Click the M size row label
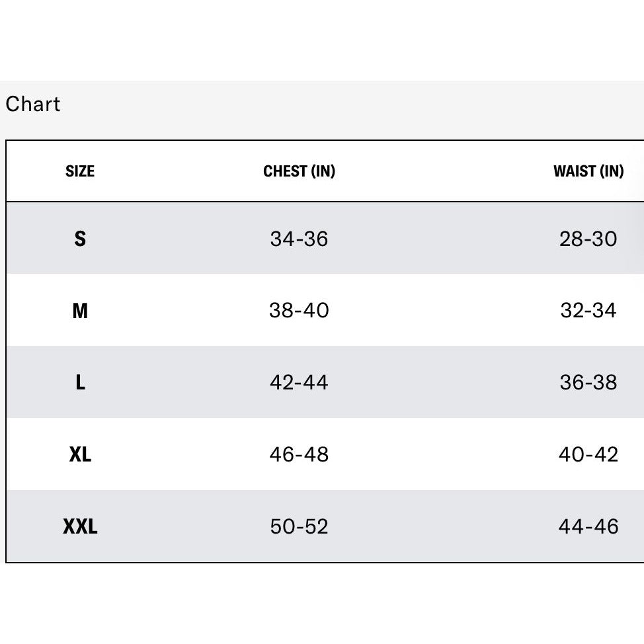The image size is (644, 644). pyautogui.click(x=80, y=311)
